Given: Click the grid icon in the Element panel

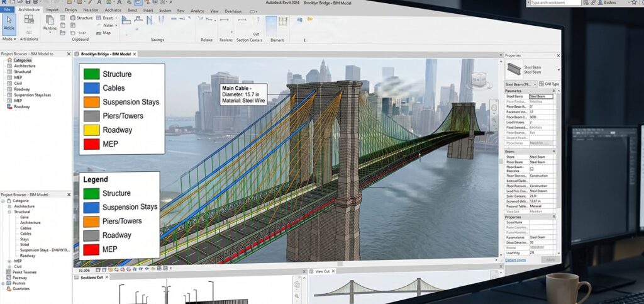Looking at the screenshot, I should coord(283,21).
